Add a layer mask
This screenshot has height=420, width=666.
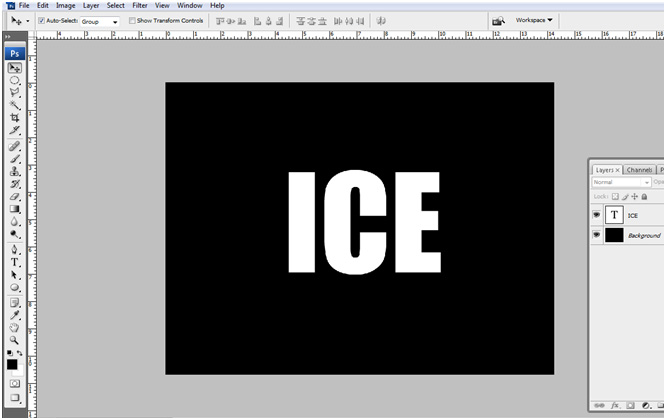click(630, 406)
